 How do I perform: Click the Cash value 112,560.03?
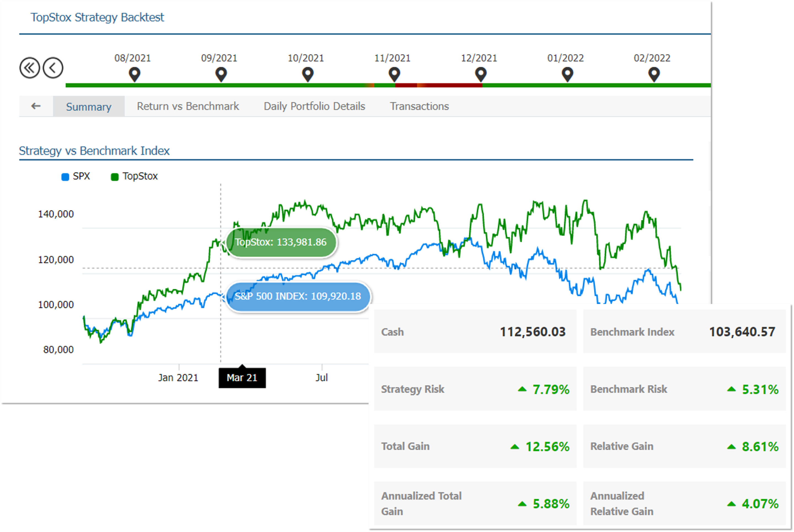click(x=533, y=332)
